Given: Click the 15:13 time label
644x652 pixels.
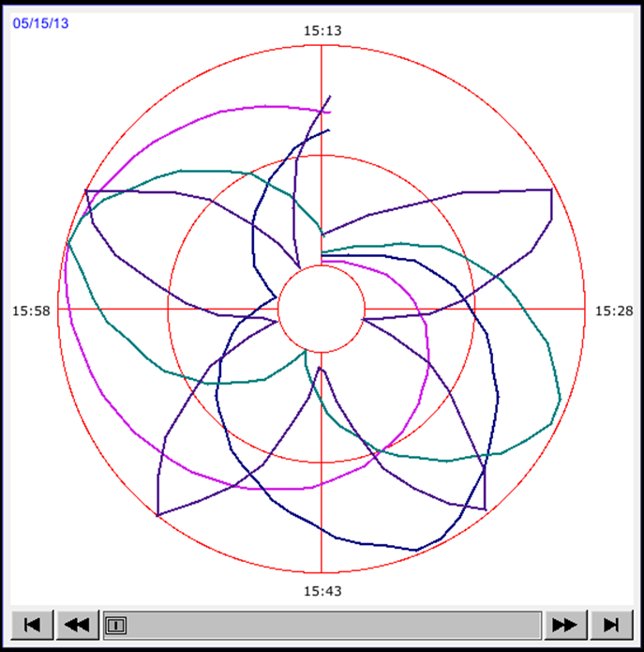Looking at the screenshot, I should (322, 30).
